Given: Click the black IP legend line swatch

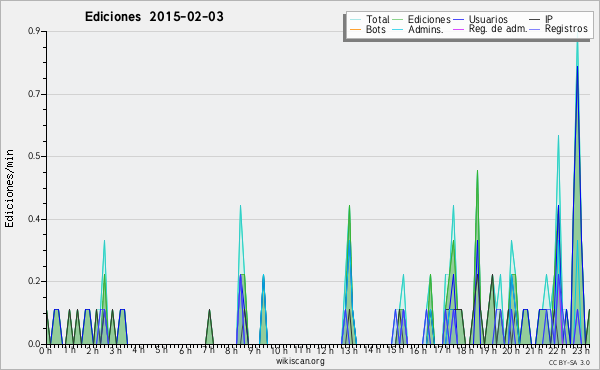Looking at the screenshot, I should coord(535,20).
